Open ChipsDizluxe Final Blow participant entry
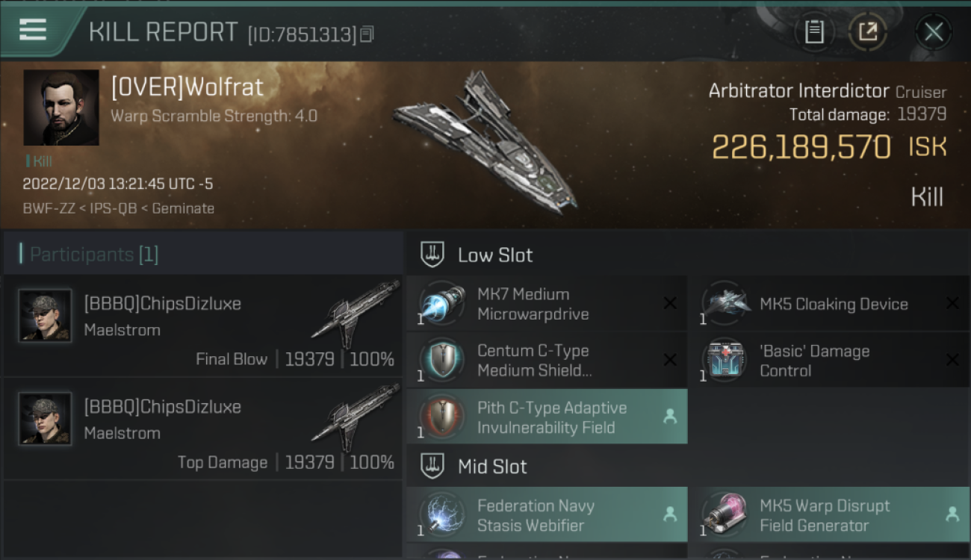Viewport: 971px width, 560px height. 203,325
